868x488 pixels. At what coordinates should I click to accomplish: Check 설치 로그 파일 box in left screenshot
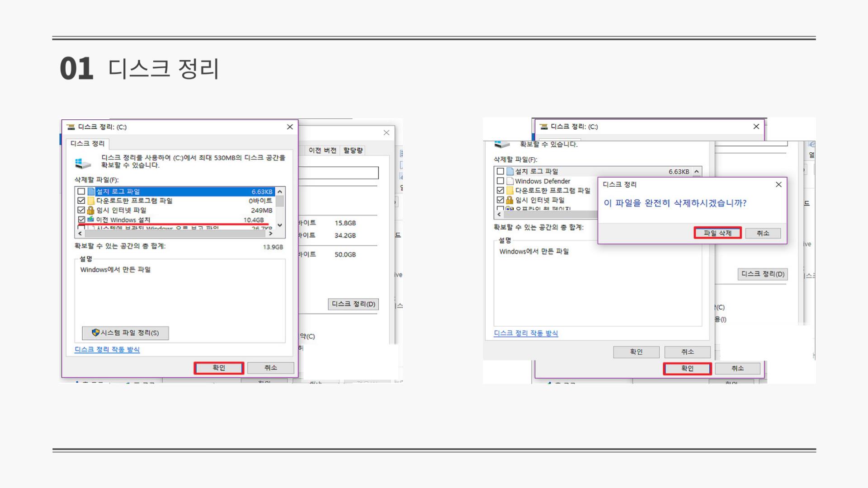[81, 192]
